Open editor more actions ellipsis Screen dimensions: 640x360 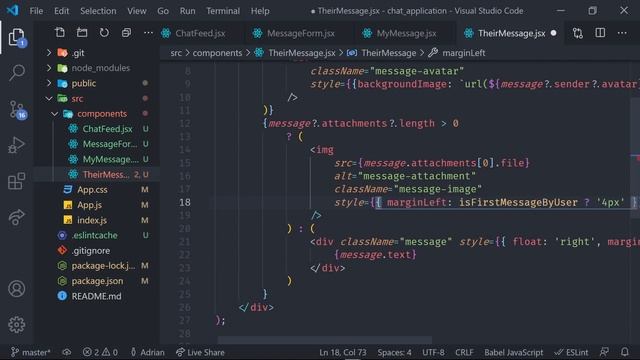[x=622, y=33]
